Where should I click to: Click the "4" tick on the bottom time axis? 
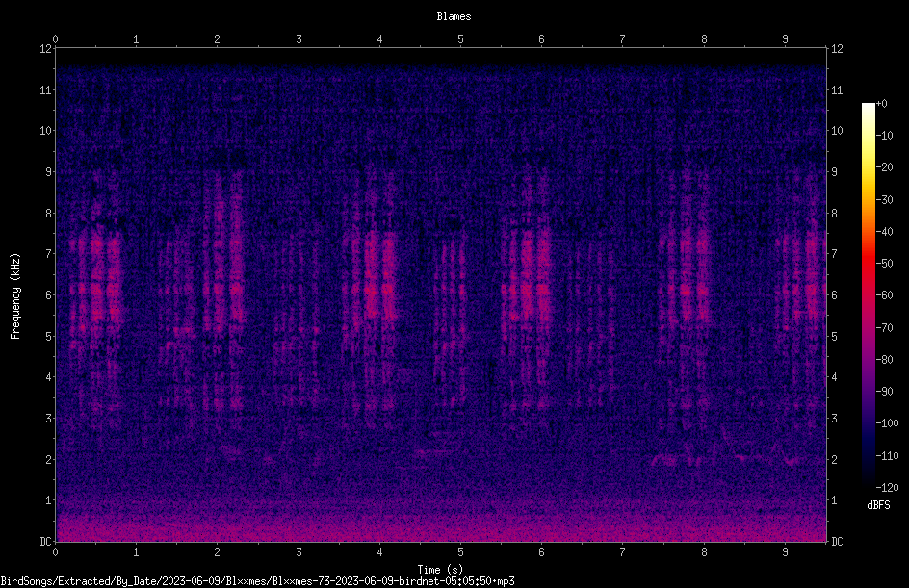pyautogui.click(x=379, y=552)
